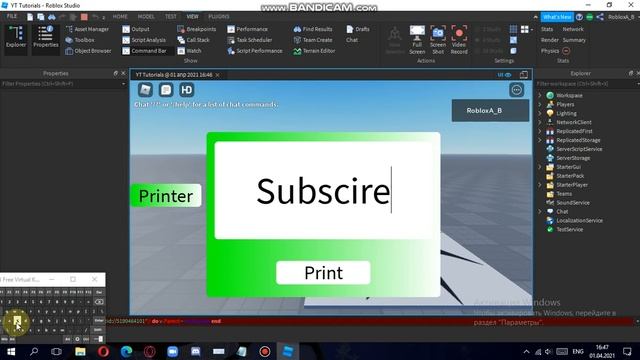Screen dimensions: 640x360
Task: Open the Breakpoints window
Action: [x=197, y=29]
